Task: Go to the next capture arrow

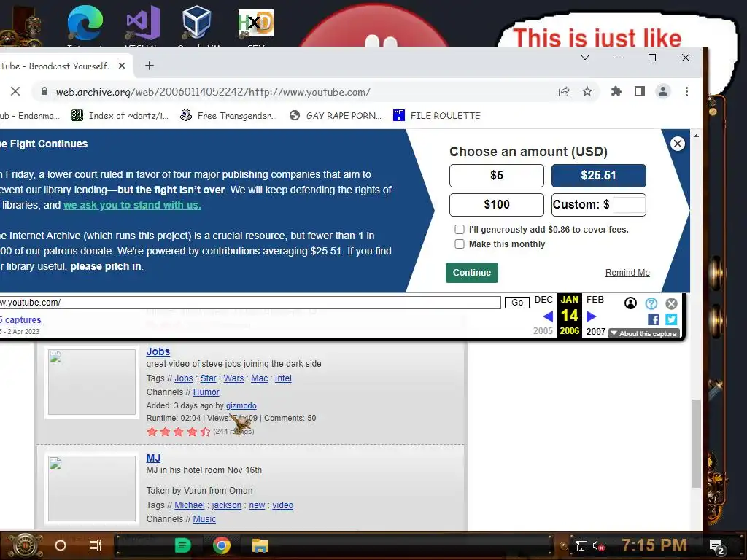Action: (591, 316)
